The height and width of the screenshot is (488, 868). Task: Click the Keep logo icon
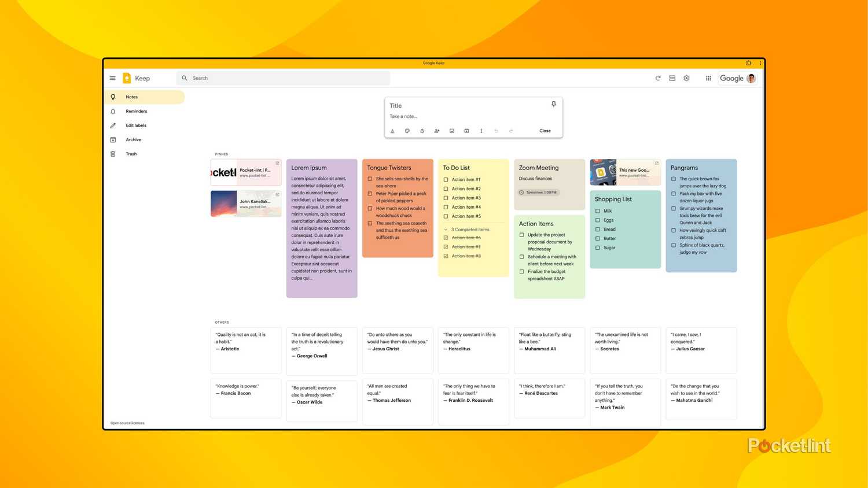coord(127,78)
